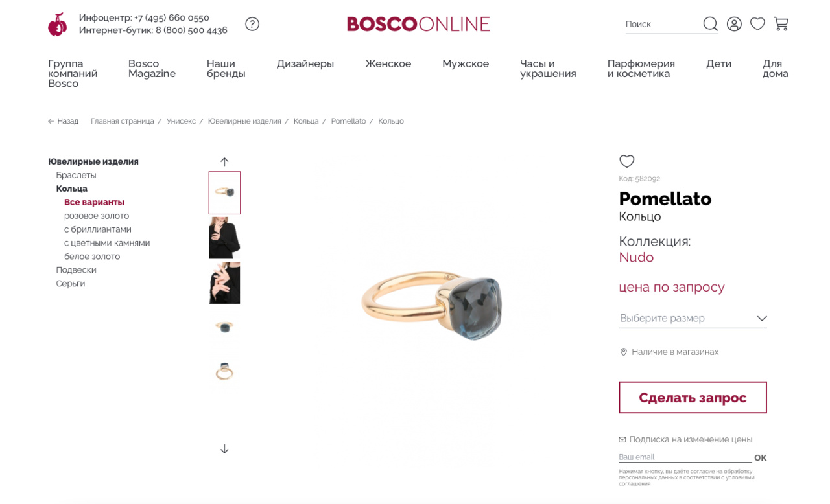The width and height of the screenshot is (830, 504).
Task: Open the Женское menu
Action: click(x=388, y=63)
